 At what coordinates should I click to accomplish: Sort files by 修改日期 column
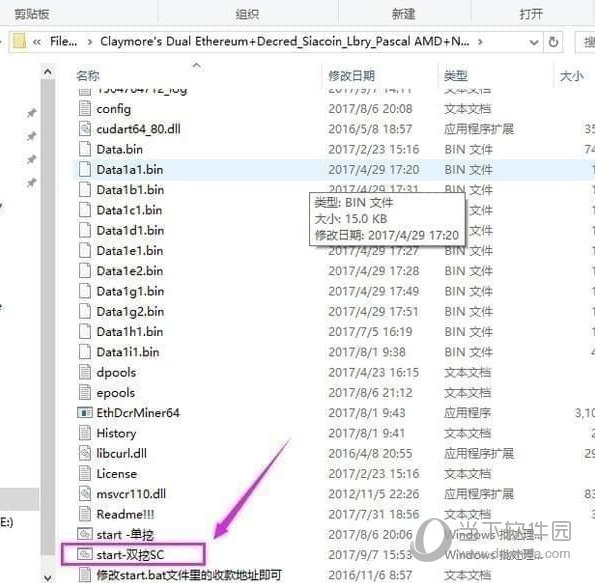pyautogui.click(x=352, y=76)
